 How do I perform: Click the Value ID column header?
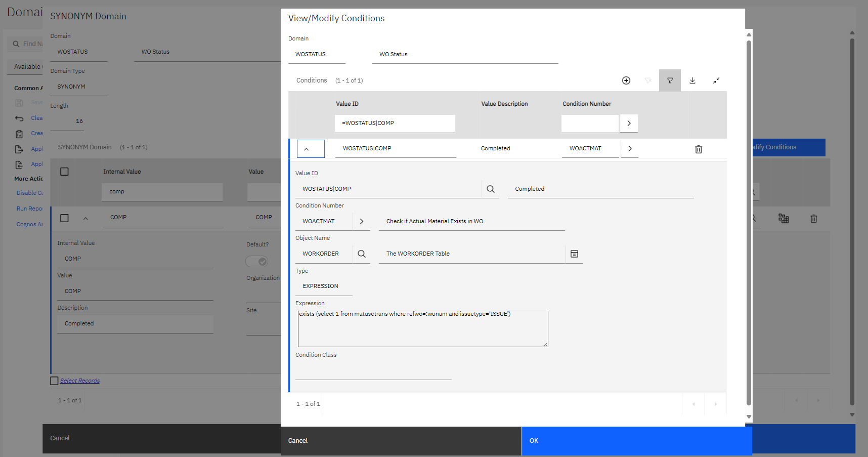(x=347, y=104)
